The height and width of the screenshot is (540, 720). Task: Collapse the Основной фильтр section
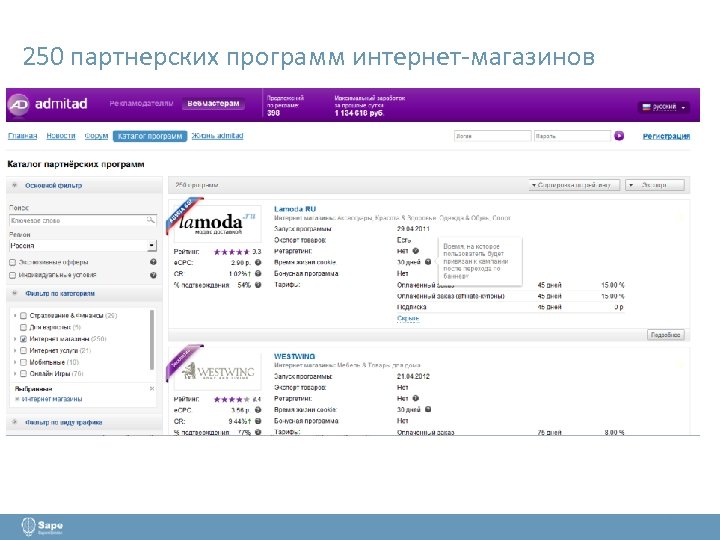pyautogui.click(x=14, y=185)
